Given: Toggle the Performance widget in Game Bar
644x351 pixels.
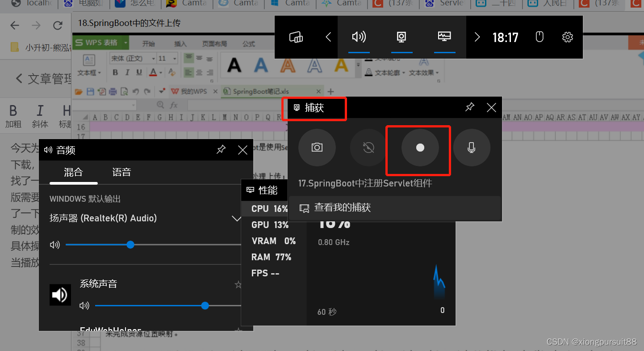Looking at the screenshot, I should [x=444, y=37].
